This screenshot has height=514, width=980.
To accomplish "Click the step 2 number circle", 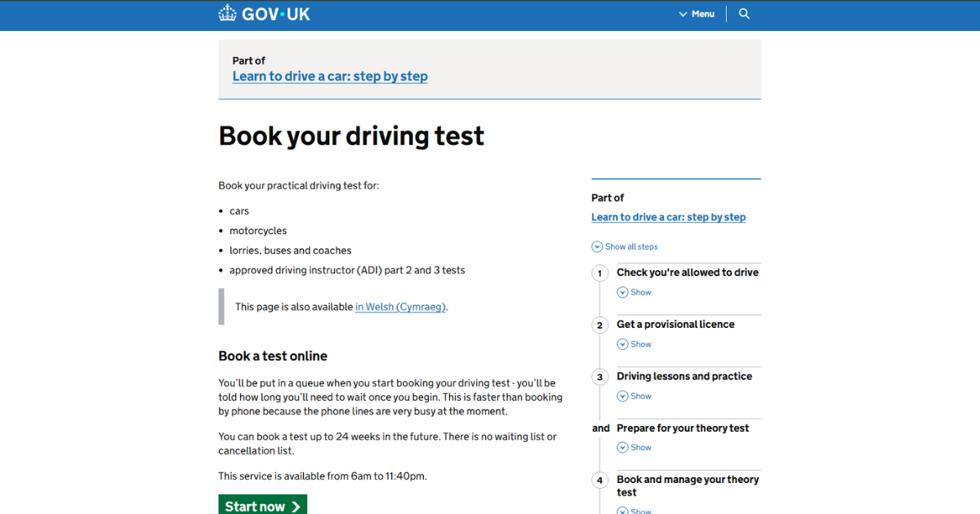I will click(599, 325).
